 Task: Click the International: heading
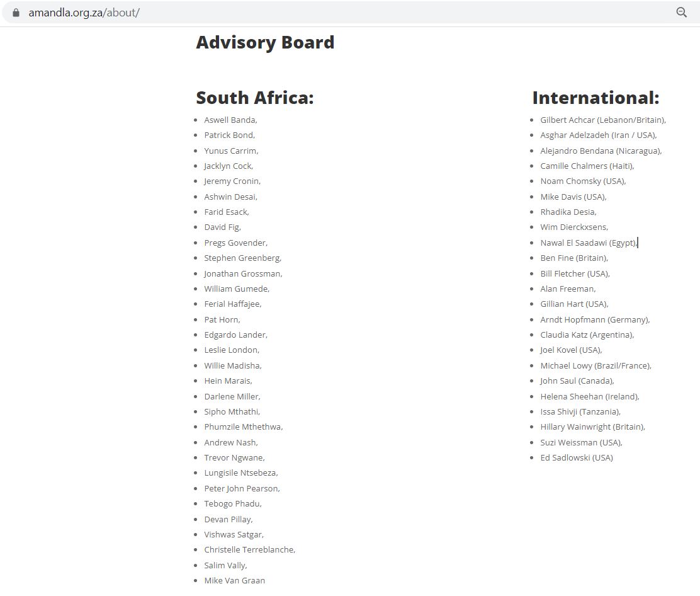coord(596,98)
